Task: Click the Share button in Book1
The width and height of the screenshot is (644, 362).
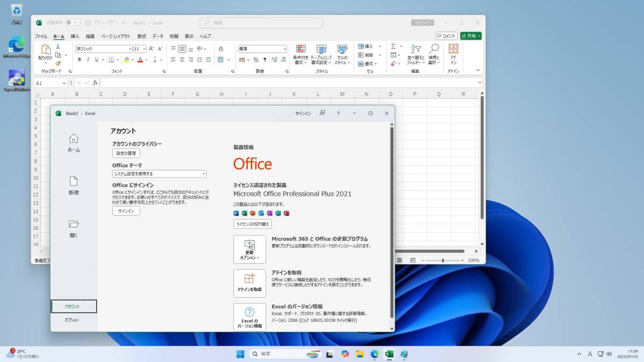Action: [x=471, y=36]
